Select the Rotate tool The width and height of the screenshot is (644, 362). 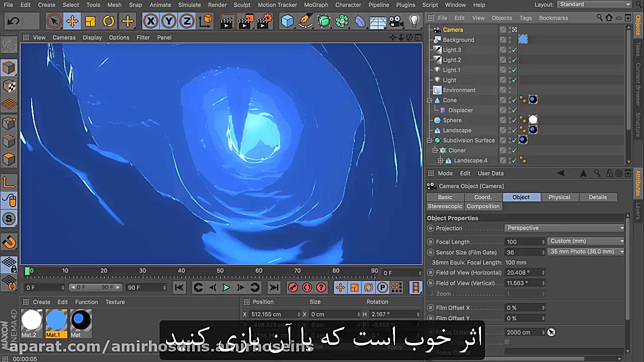coord(109,21)
